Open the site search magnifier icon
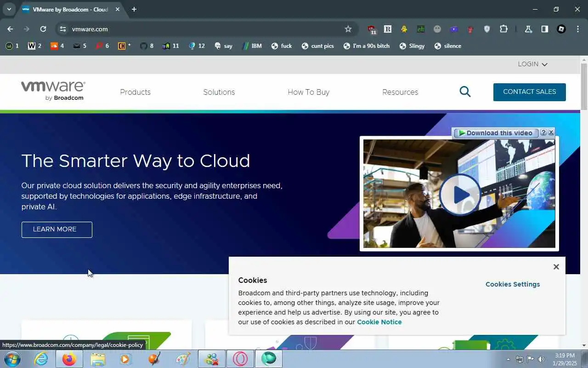588x368 pixels. (x=465, y=92)
